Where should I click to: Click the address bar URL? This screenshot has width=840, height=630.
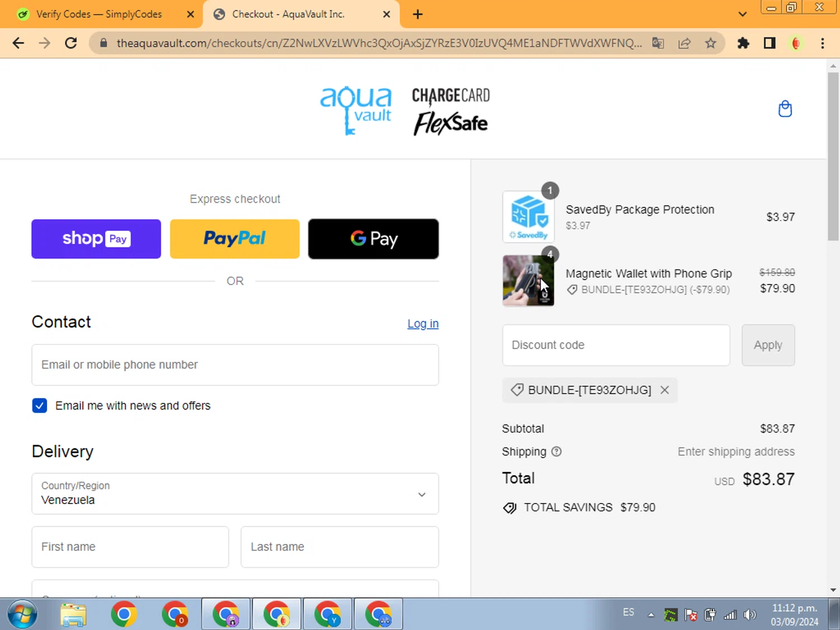tap(379, 43)
